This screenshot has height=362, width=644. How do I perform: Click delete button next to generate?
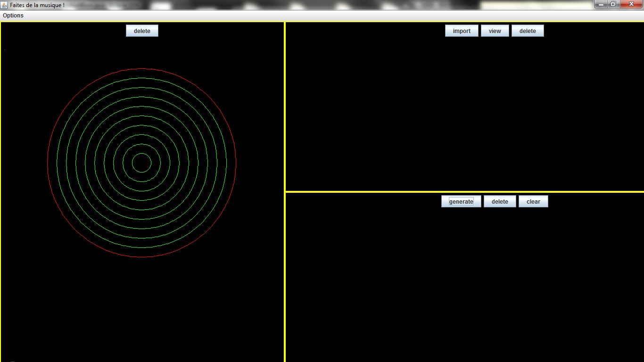[x=500, y=202]
